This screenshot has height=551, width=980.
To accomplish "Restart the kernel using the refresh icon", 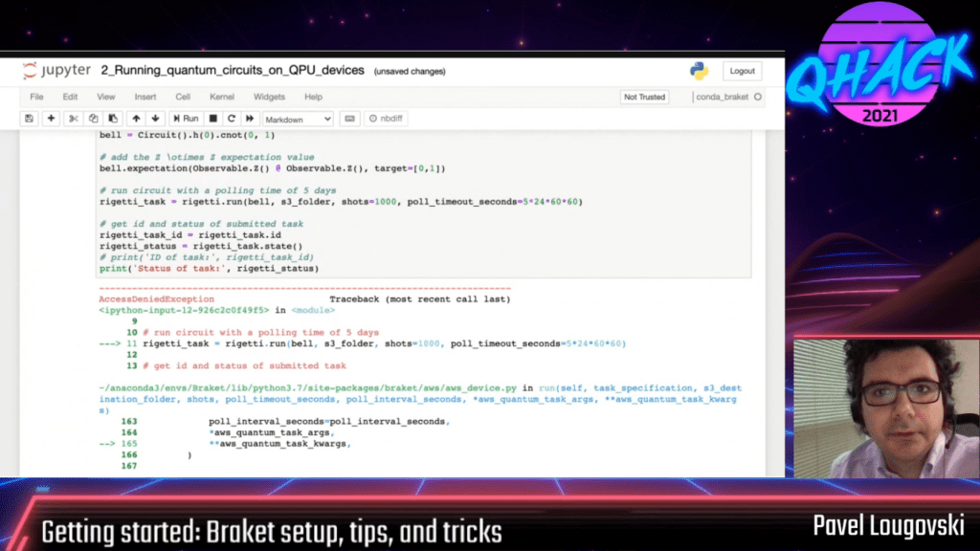I will [x=231, y=118].
